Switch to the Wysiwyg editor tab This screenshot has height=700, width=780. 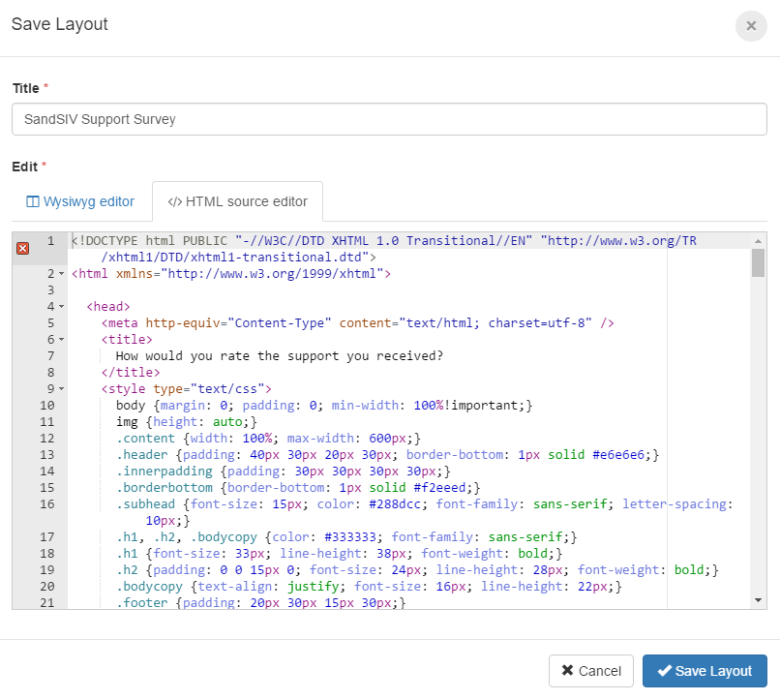[x=80, y=201]
